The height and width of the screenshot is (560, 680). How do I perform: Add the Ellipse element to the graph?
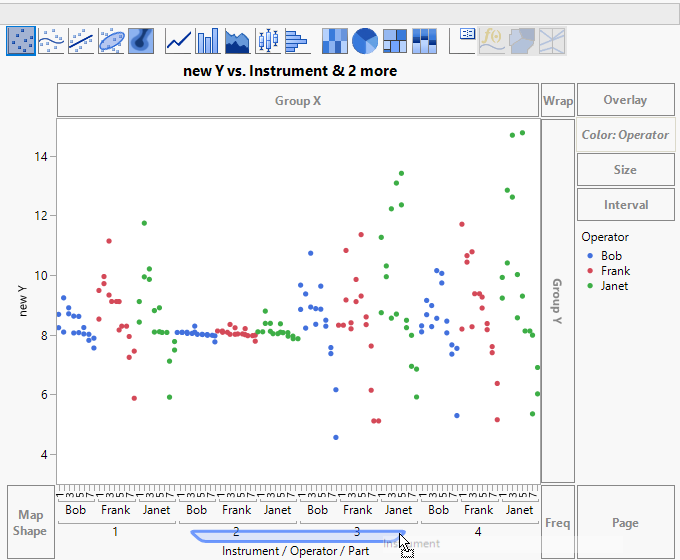coord(111,40)
